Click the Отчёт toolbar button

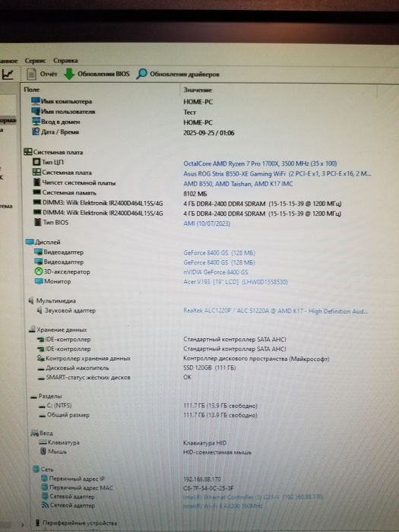pyautogui.click(x=42, y=74)
